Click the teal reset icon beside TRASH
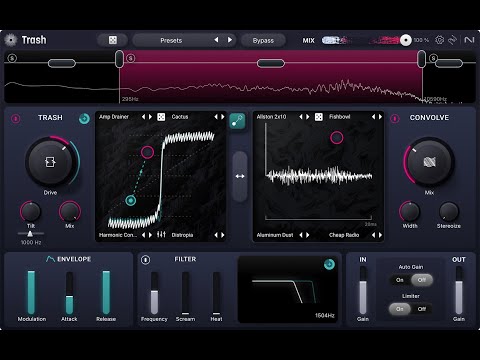This screenshot has height=360, width=480. coord(84,118)
